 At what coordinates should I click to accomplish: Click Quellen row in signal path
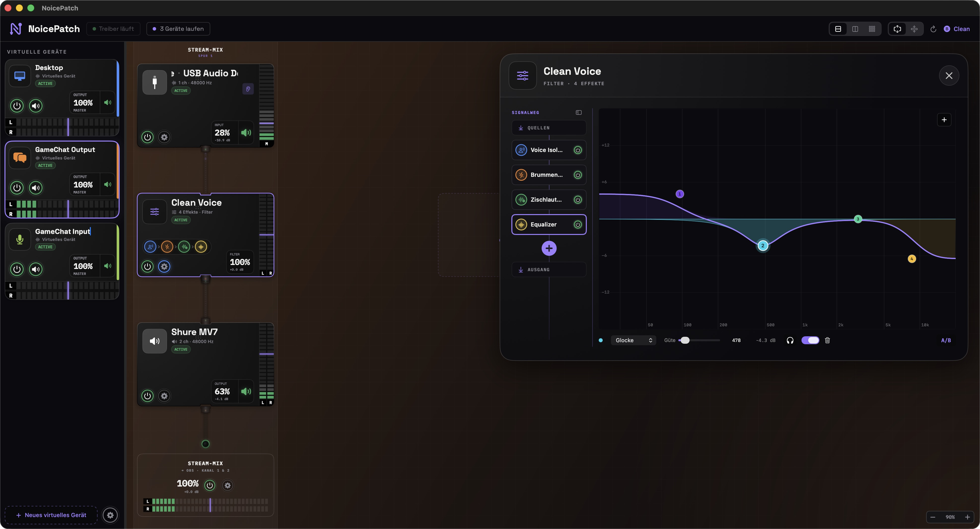coord(549,128)
